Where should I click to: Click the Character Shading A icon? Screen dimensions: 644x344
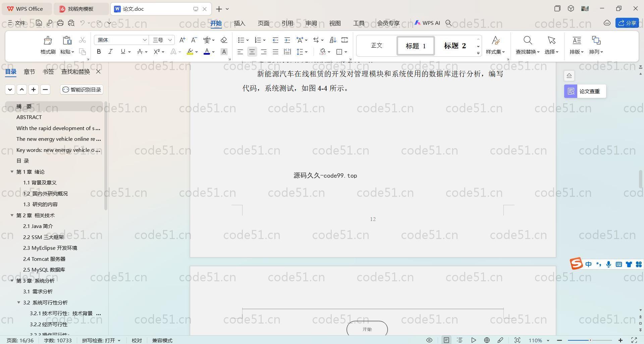[224, 52]
